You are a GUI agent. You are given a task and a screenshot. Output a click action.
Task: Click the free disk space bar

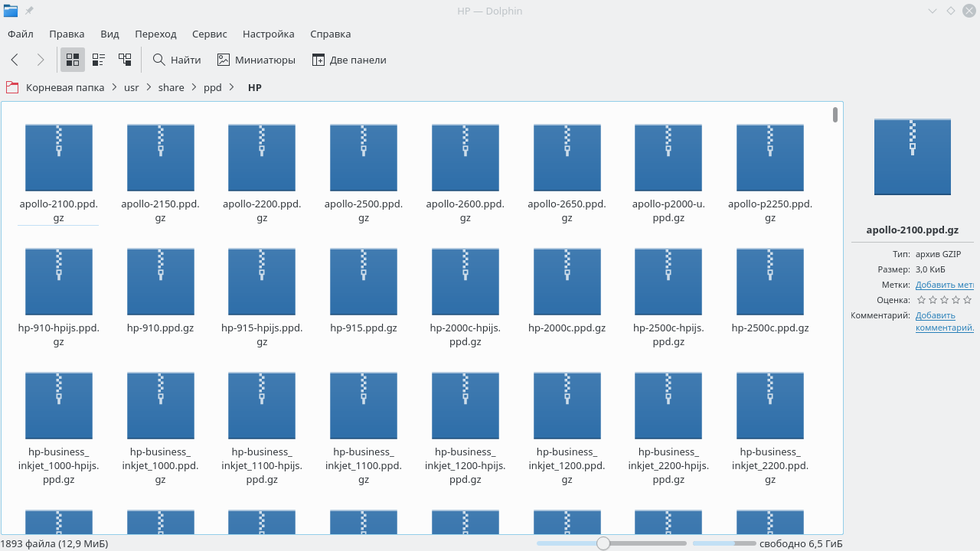click(724, 543)
